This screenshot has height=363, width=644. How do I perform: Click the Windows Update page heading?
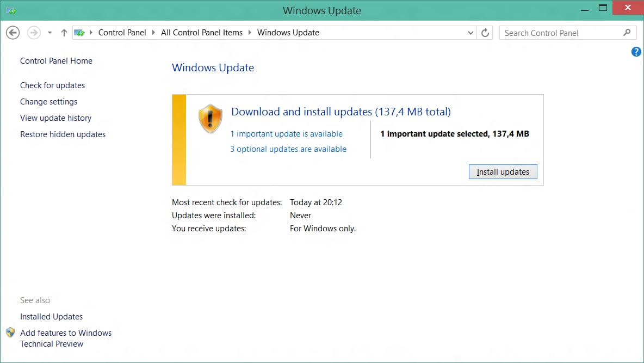(x=213, y=68)
